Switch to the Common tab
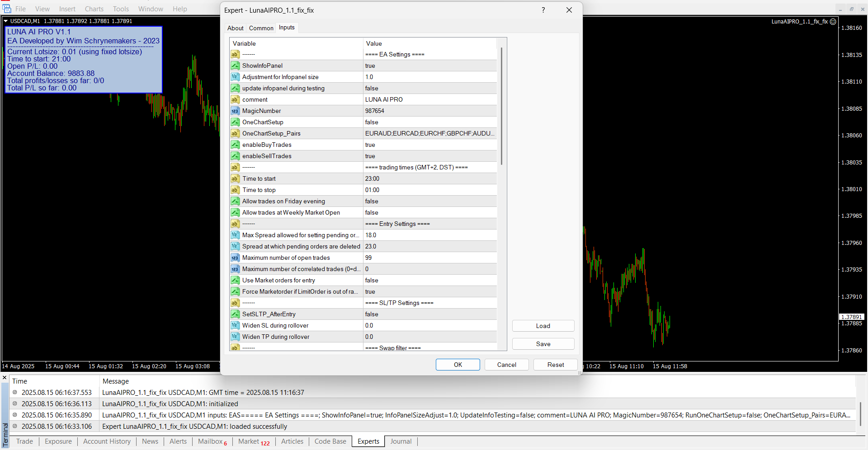Screen dimensions: 868x450 pyautogui.click(x=261, y=28)
